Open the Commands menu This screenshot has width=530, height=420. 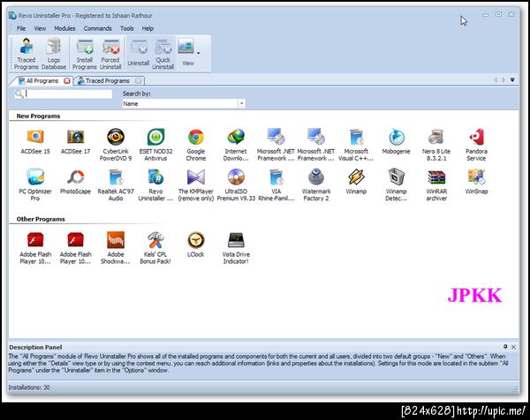point(98,28)
